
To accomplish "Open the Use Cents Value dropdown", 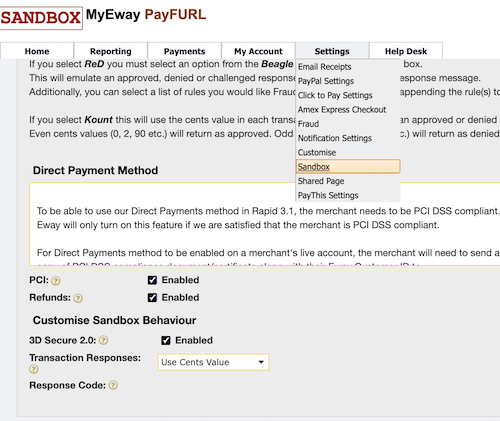I will click(213, 362).
